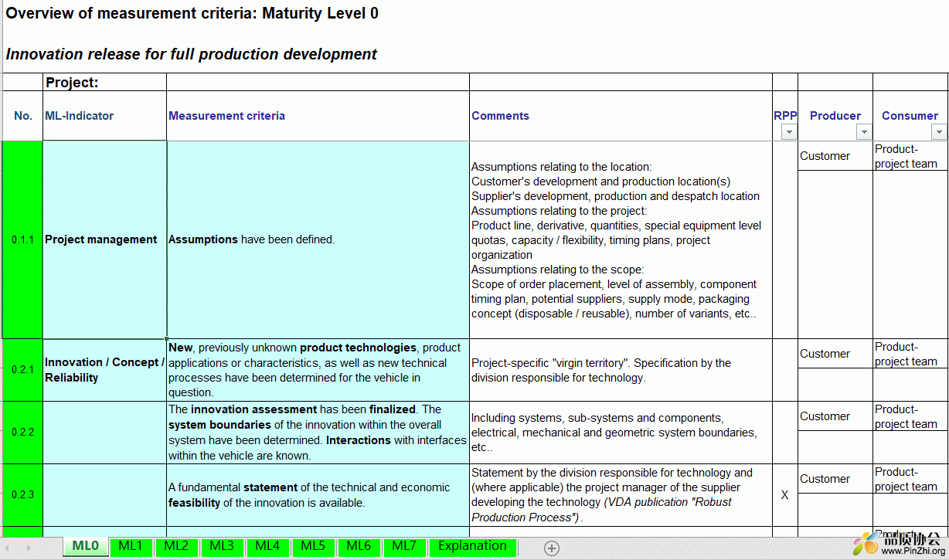Select the 'Customer' cell in row 0.2.1
Image resolution: width=949 pixels, height=560 pixels.
coord(835,354)
